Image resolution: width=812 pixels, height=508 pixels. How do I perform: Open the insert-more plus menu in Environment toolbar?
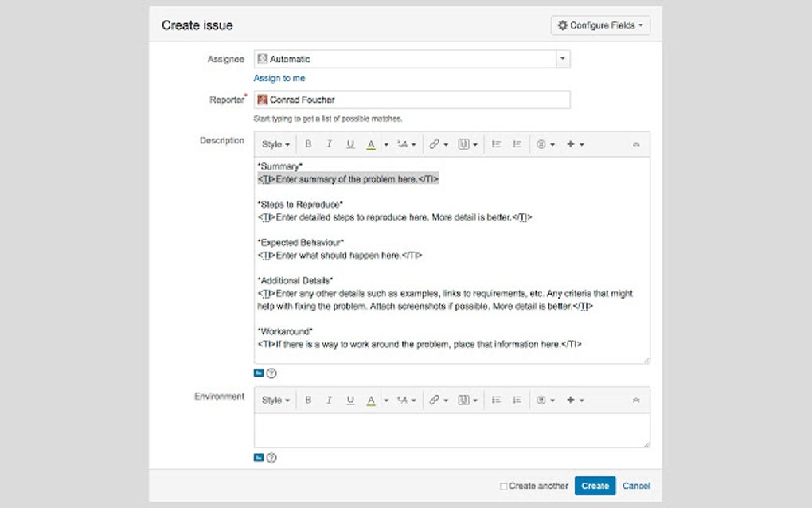575,400
